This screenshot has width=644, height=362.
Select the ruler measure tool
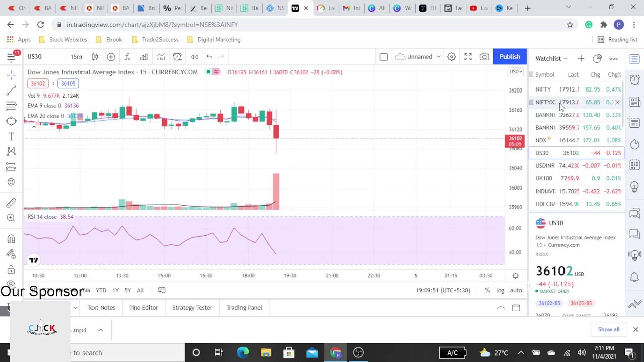[11, 203]
